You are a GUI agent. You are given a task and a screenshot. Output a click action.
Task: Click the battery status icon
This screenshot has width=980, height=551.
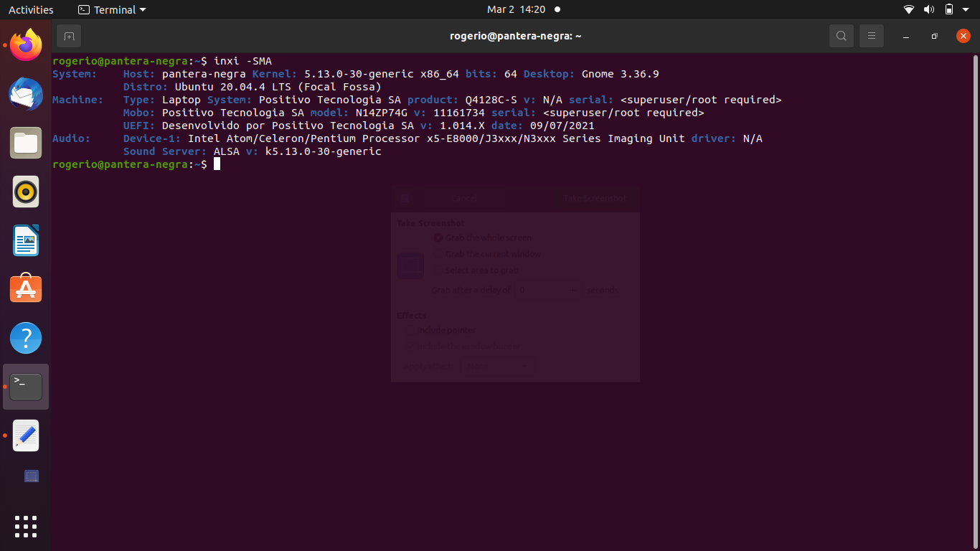click(949, 10)
